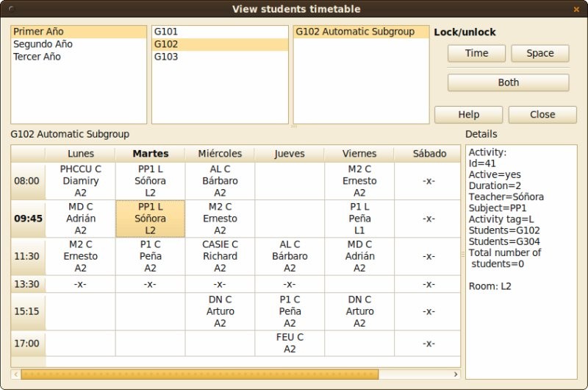Screen dimensions: 588x390
Task: Select group G103
Action: coord(220,57)
